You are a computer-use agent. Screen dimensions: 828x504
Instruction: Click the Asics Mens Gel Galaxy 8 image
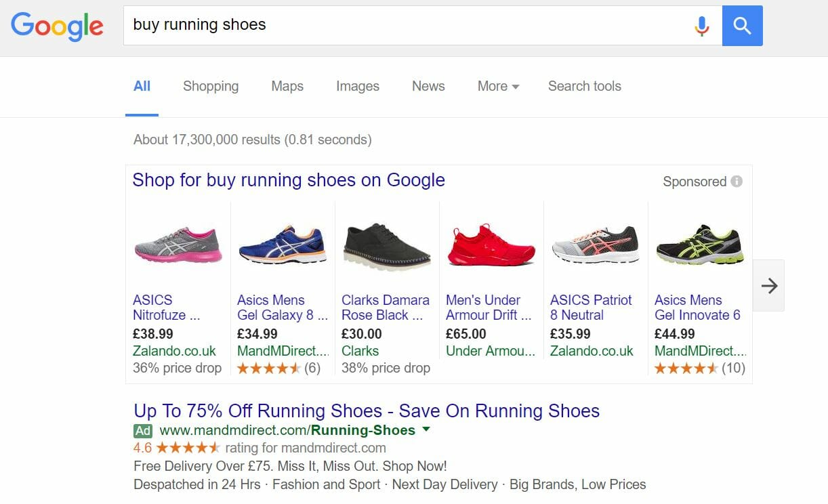(283, 245)
